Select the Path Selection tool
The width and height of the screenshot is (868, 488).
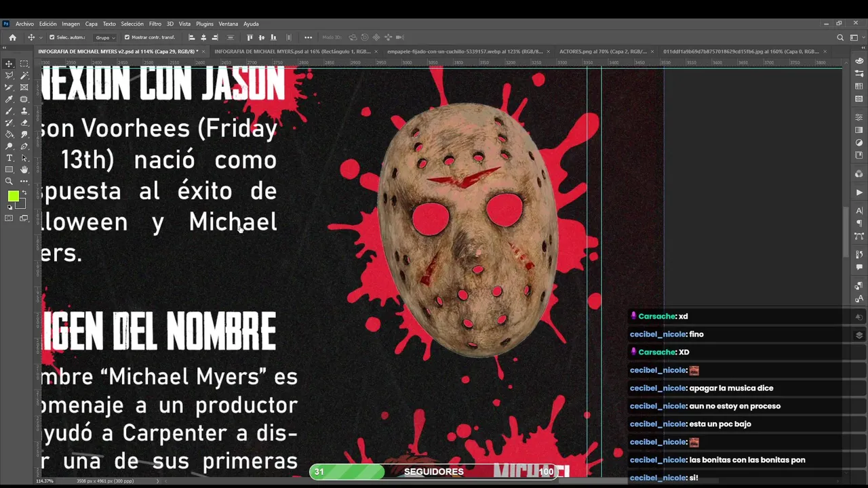(x=24, y=158)
